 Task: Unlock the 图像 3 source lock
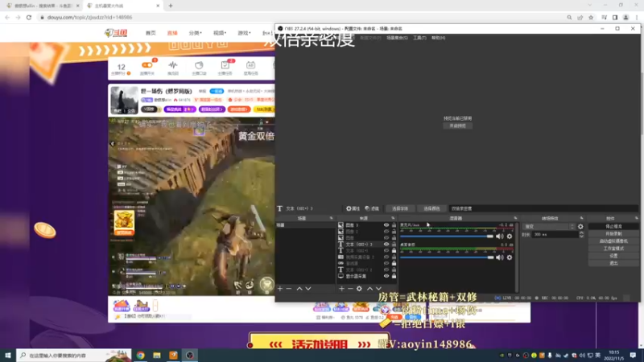click(394, 225)
